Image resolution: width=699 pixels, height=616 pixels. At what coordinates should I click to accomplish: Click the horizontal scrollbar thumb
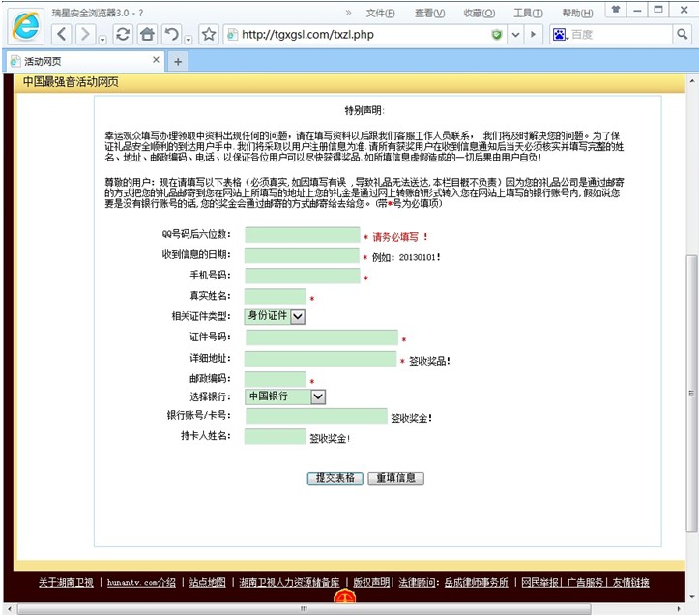point(304,608)
